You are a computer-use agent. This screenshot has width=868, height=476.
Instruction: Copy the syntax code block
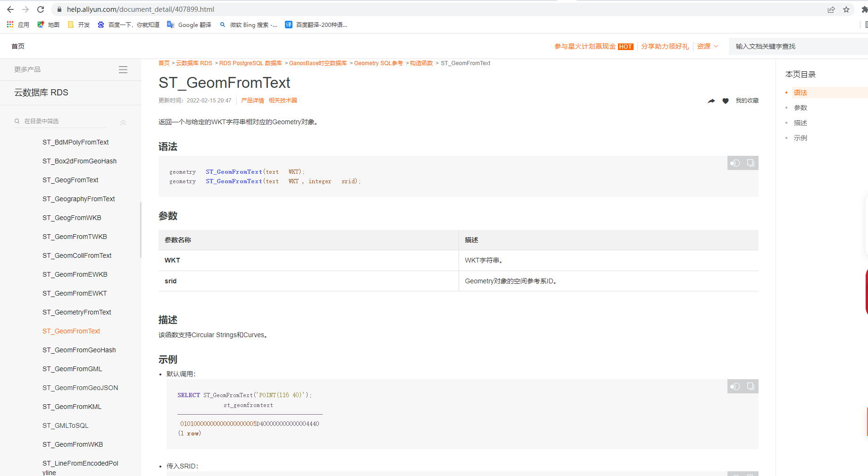[751, 163]
